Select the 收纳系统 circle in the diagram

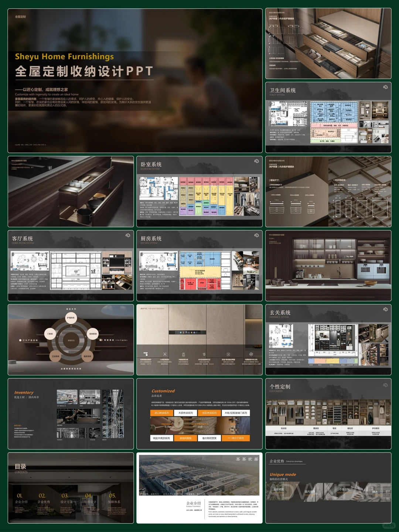[93, 334]
